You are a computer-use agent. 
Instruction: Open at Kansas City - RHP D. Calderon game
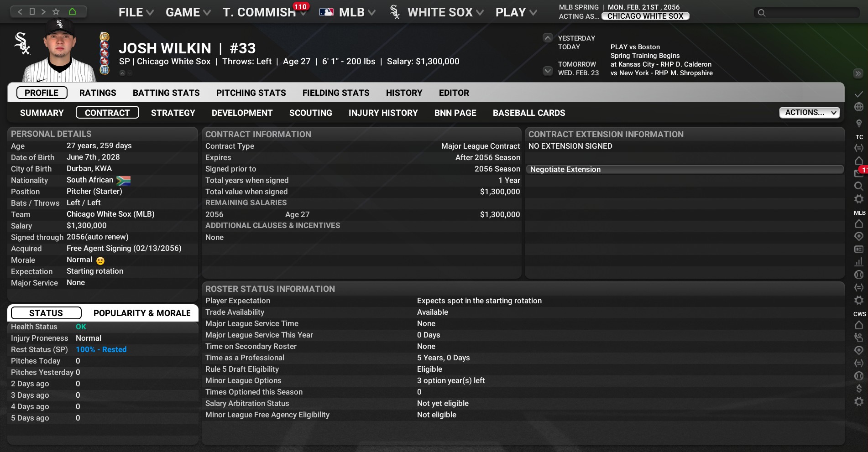pyautogui.click(x=661, y=64)
